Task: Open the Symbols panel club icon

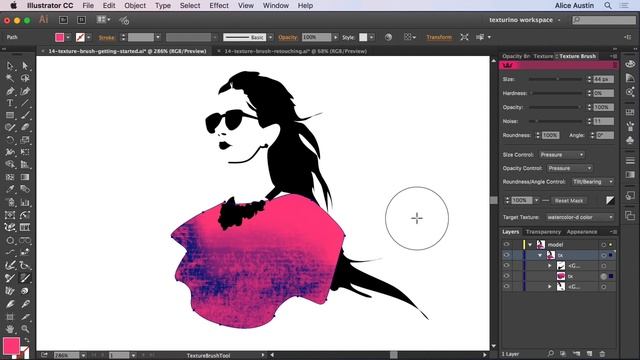Action: tap(630, 140)
